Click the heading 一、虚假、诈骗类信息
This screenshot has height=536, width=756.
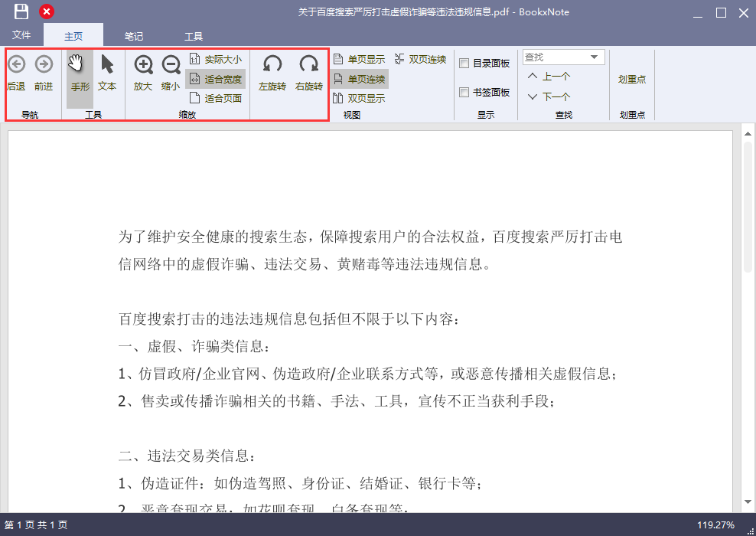(194, 346)
